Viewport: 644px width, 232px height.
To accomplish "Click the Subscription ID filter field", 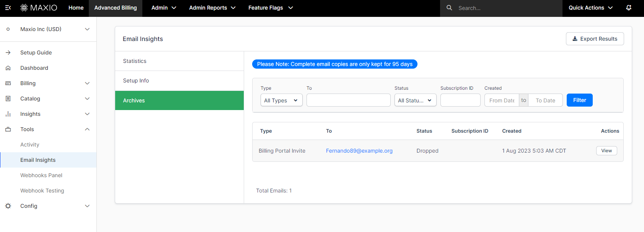I will pyautogui.click(x=460, y=100).
